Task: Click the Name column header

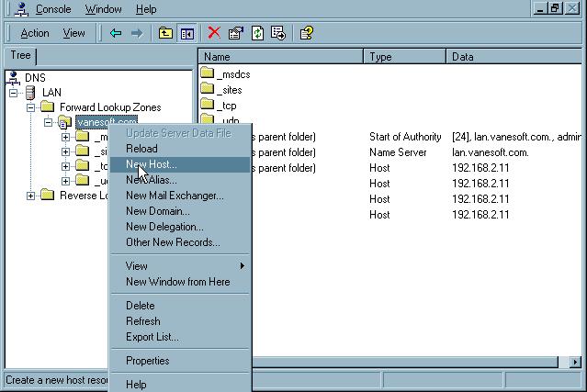Action: (x=281, y=57)
